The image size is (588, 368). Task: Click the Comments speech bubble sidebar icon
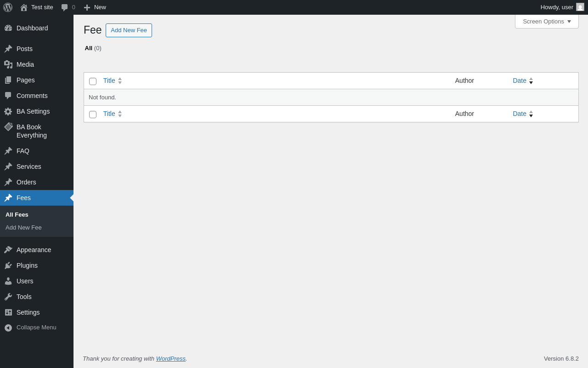pyautogui.click(x=8, y=96)
